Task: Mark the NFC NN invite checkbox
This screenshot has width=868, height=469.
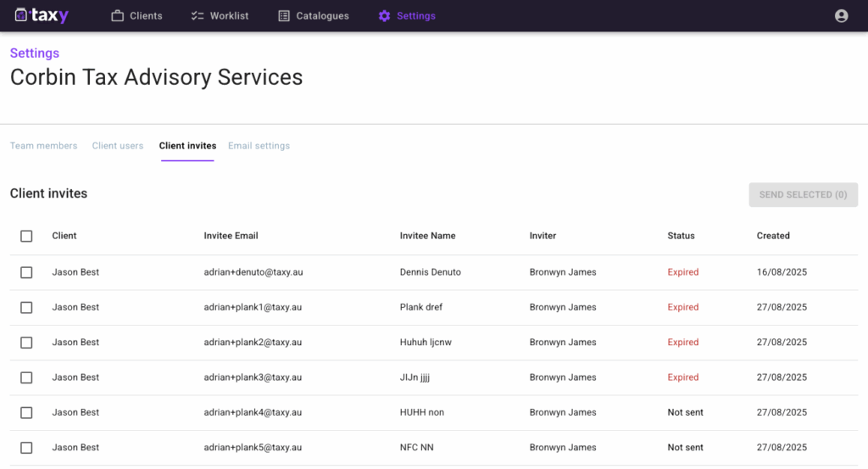Action: pyautogui.click(x=26, y=448)
